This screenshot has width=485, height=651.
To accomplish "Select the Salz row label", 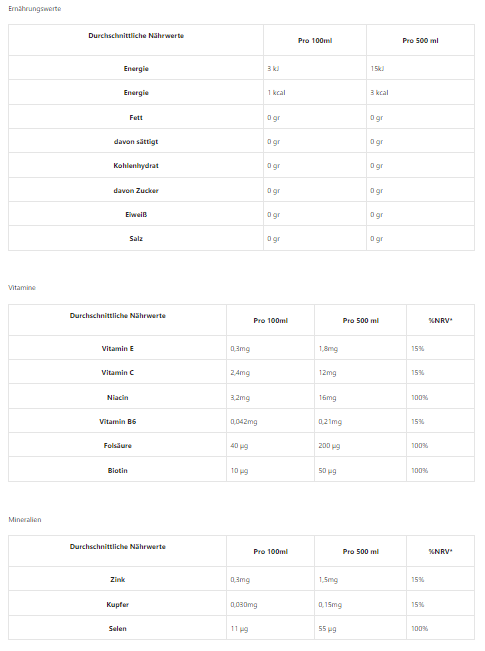I will [x=136, y=239].
